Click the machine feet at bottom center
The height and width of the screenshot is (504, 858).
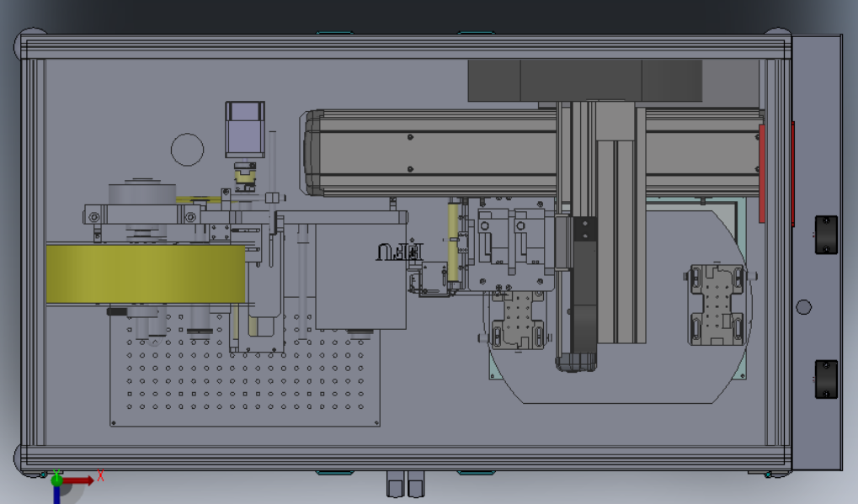coord(406,484)
